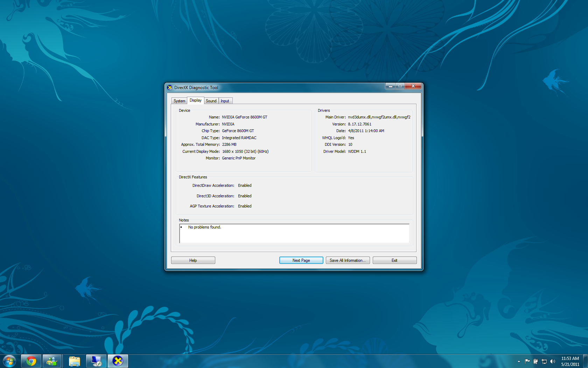Click main driver 'nvd3dumx.dll,nvwgf2umx.dll,nvwgf2'
Image resolution: width=588 pixels, height=368 pixels.
coord(379,117)
